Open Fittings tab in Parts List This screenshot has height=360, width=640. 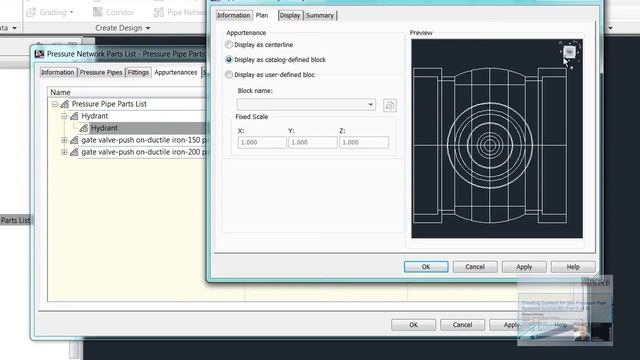tap(138, 72)
